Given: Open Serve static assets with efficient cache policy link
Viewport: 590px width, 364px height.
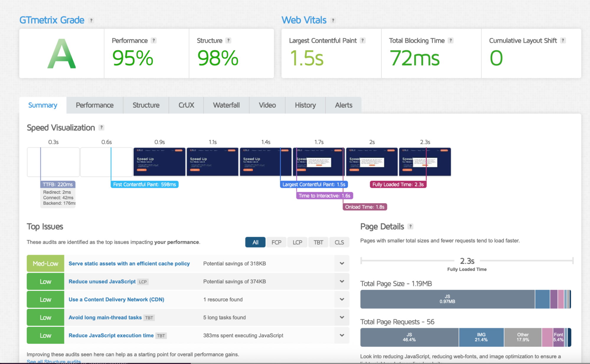Looking at the screenshot, I should click(x=129, y=263).
